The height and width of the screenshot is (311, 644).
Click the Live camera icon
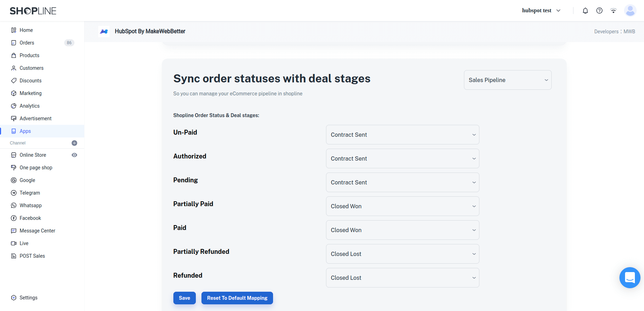click(x=14, y=243)
